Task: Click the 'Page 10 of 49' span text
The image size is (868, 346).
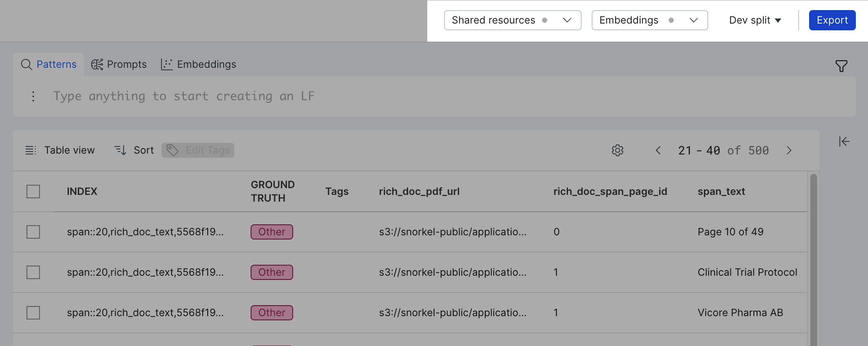Action: pos(730,232)
